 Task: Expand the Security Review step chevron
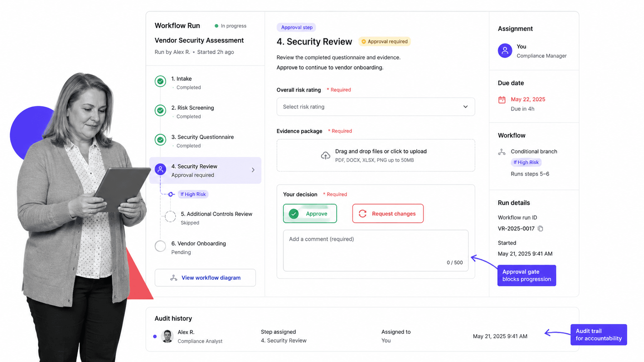click(253, 170)
